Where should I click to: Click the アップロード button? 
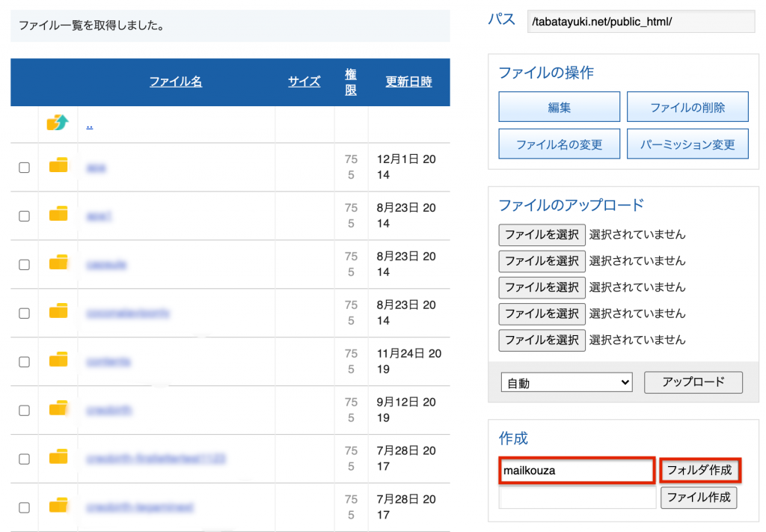click(x=693, y=382)
